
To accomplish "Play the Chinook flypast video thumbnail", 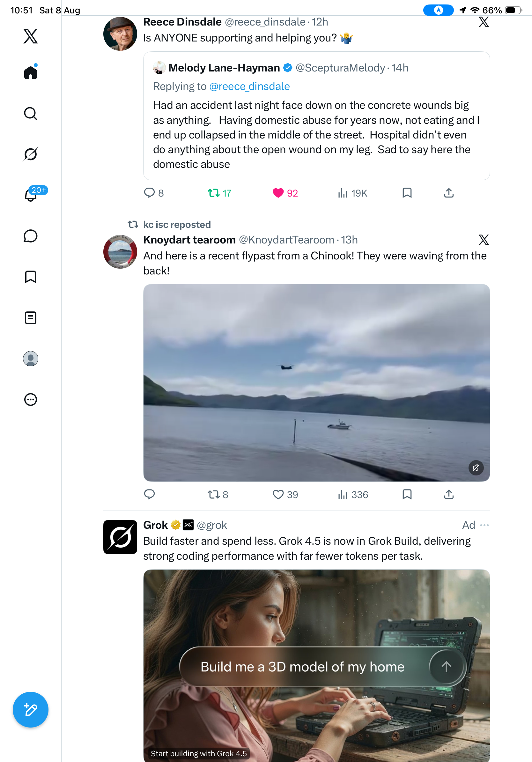I will [316, 383].
